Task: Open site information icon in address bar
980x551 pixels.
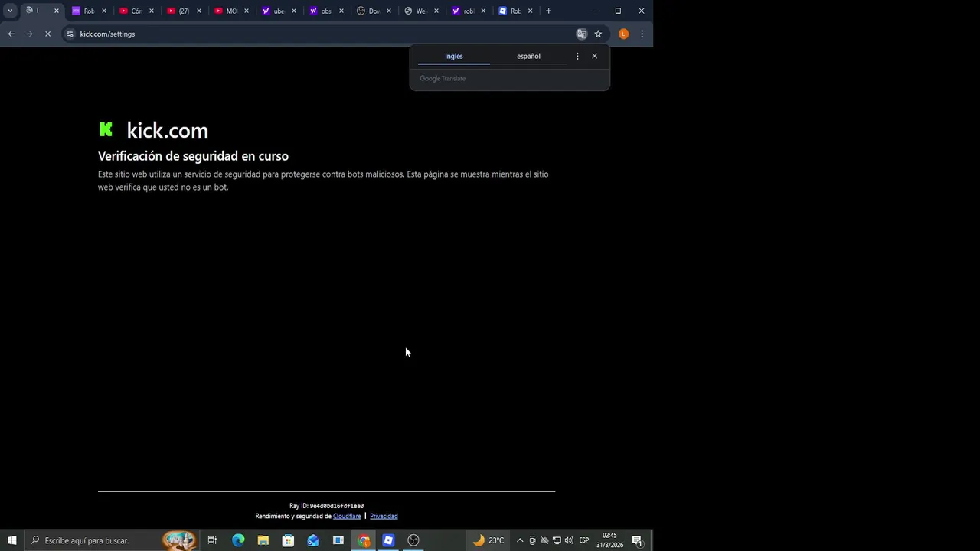Action: (70, 34)
